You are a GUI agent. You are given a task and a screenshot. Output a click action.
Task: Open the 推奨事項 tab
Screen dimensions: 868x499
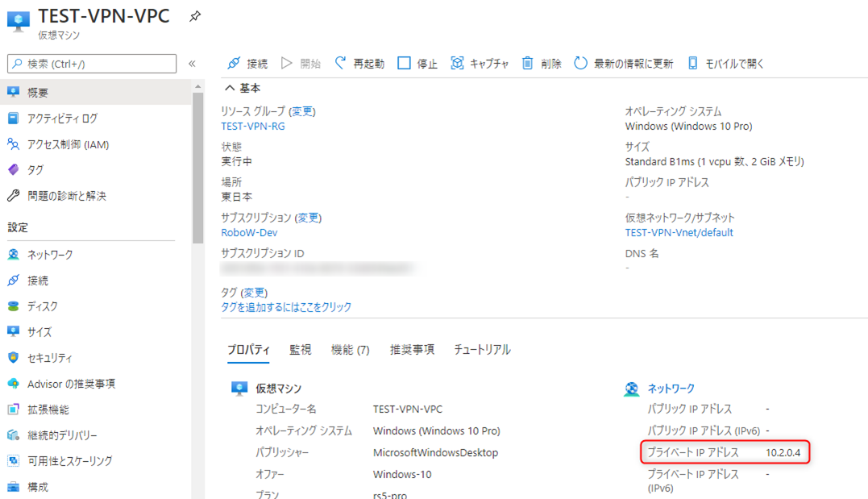coord(412,350)
